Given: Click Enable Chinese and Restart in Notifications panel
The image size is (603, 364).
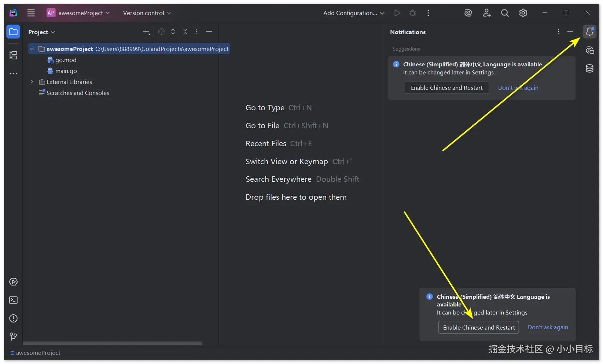Looking at the screenshot, I should 447,88.
